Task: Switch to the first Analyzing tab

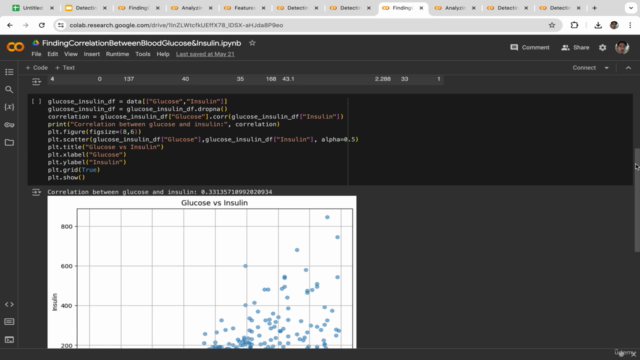Action: click(192, 8)
